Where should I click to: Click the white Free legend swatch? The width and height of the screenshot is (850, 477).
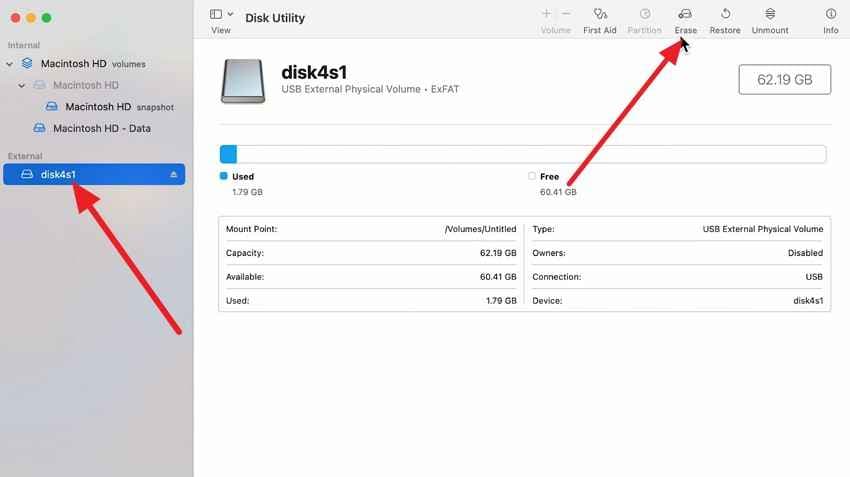coord(532,176)
